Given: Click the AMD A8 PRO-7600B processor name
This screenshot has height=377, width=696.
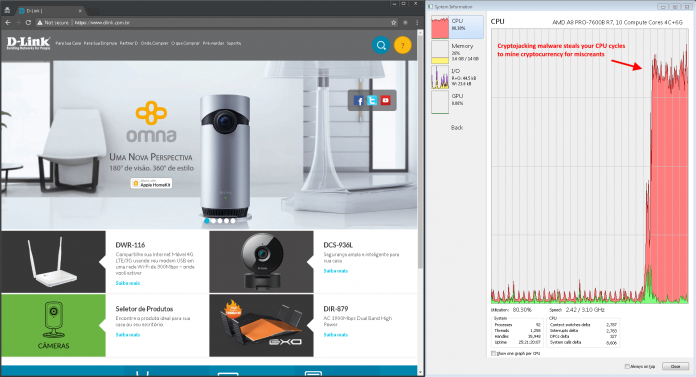Looking at the screenshot, I should pos(617,22).
